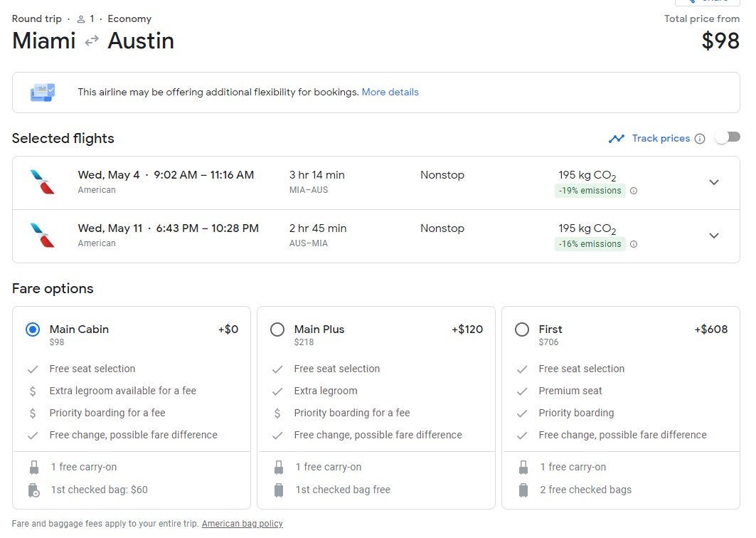Open the American bag policy link
The image size is (756, 538).
242,524
